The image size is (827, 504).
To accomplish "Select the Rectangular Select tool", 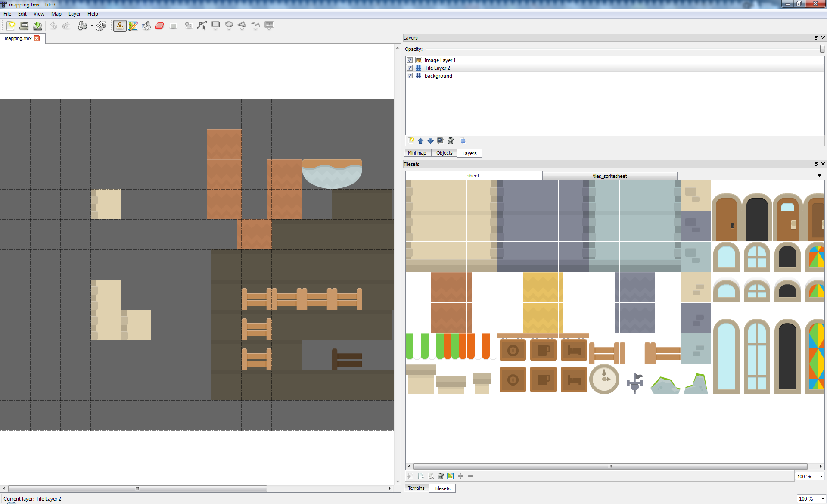I will pos(173,26).
